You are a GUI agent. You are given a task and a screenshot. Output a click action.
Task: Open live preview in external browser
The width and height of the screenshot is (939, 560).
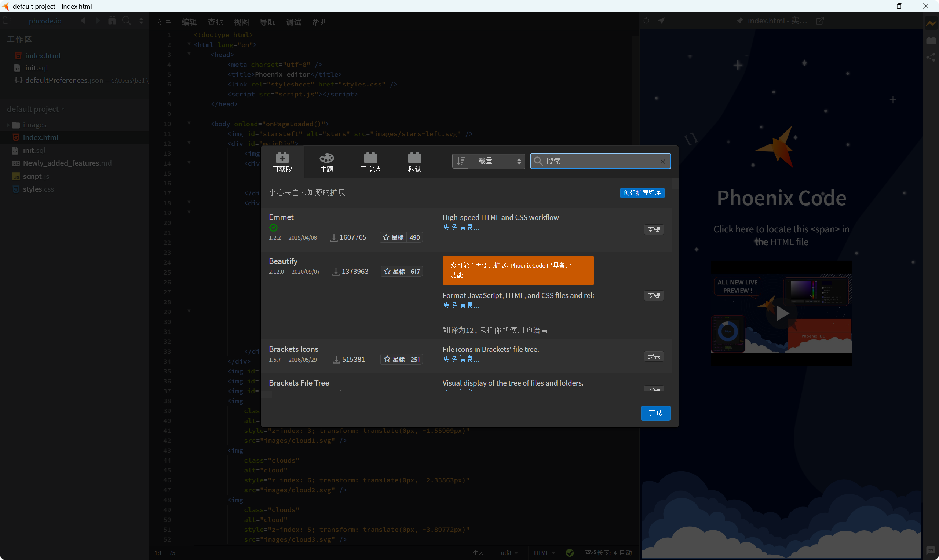[x=820, y=21]
